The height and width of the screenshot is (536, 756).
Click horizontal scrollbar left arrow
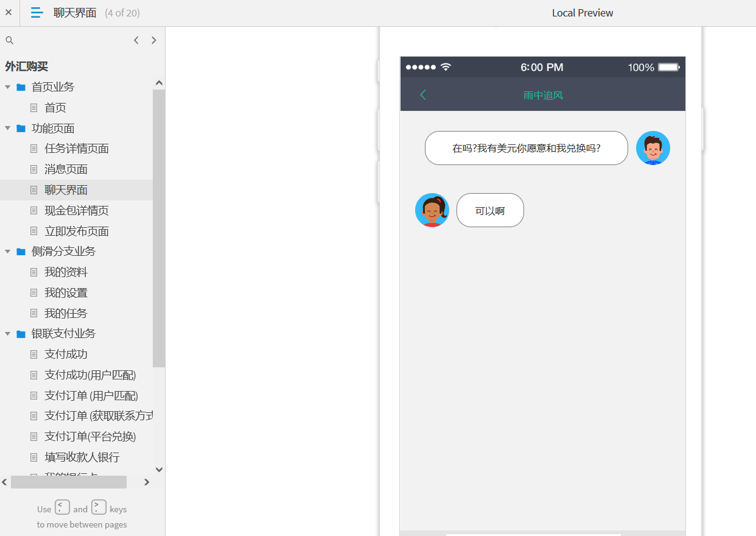(4, 482)
